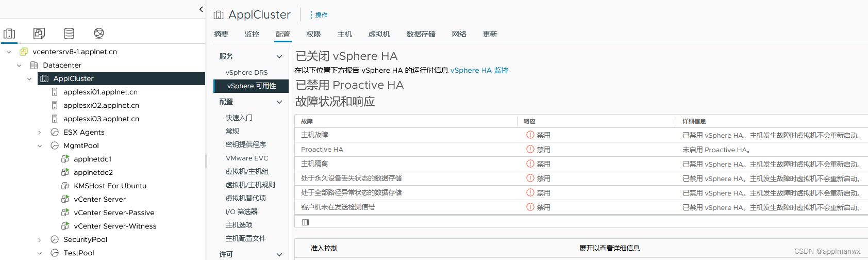868x260 pixels.
Task: Click host icon beside applesxi01.applnet.cn
Action: coord(55,92)
